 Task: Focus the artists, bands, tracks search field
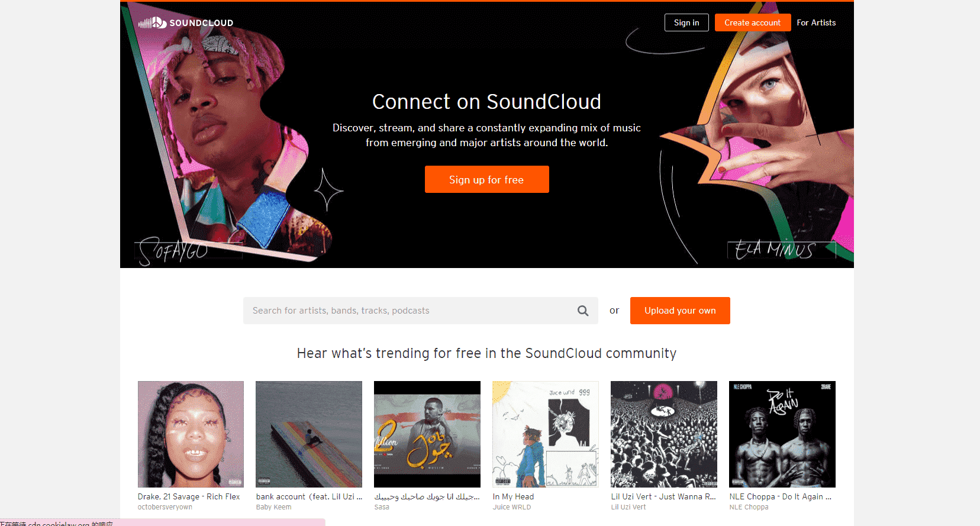click(x=408, y=311)
